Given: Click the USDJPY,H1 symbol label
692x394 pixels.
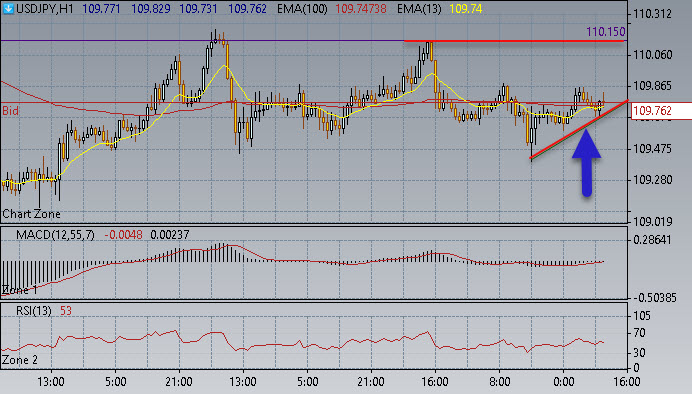Looking at the screenshot, I should [x=45, y=9].
